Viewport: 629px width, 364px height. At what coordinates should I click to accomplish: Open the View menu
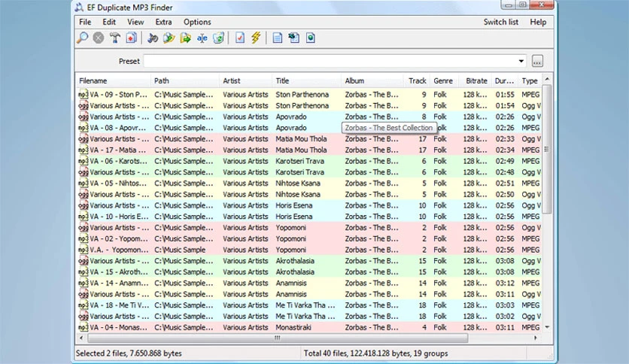click(135, 22)
